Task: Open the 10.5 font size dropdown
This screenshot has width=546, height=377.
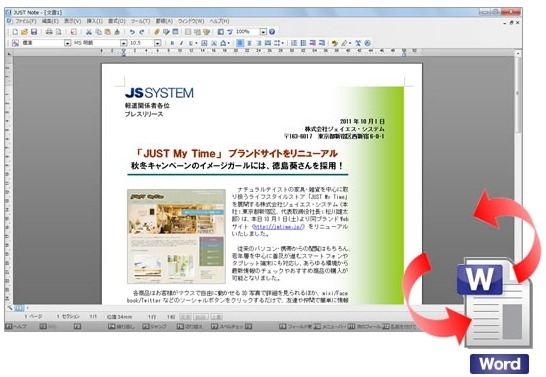Action: 157,43
